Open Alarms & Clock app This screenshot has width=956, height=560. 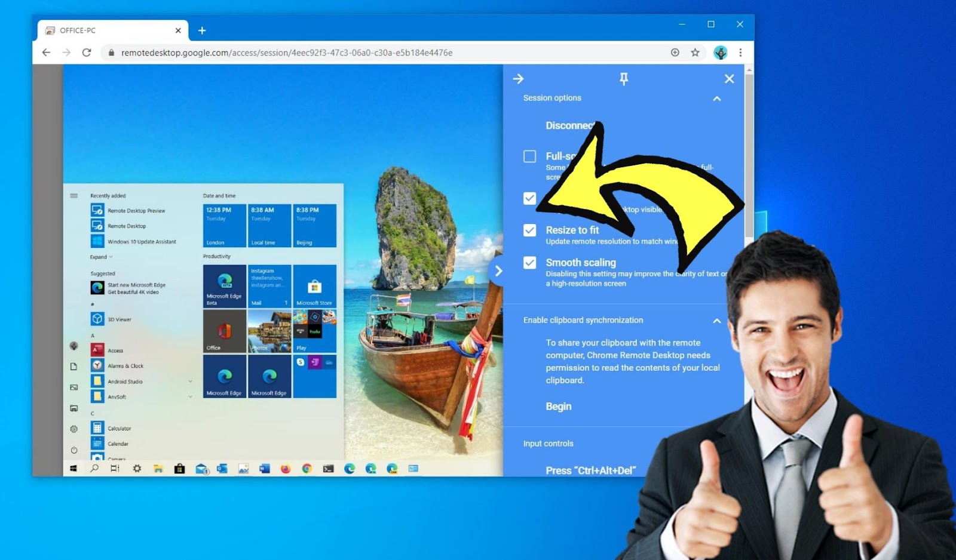(118, 365)
